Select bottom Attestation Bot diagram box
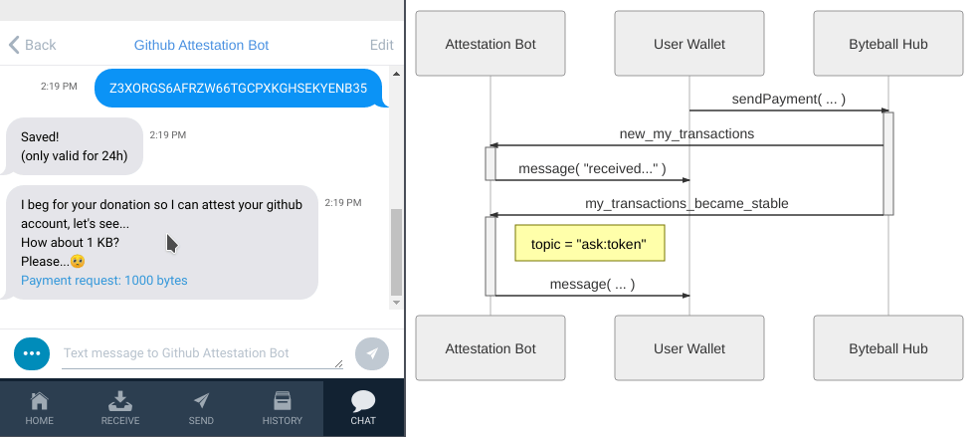The image size is (980, 437). 490,348
